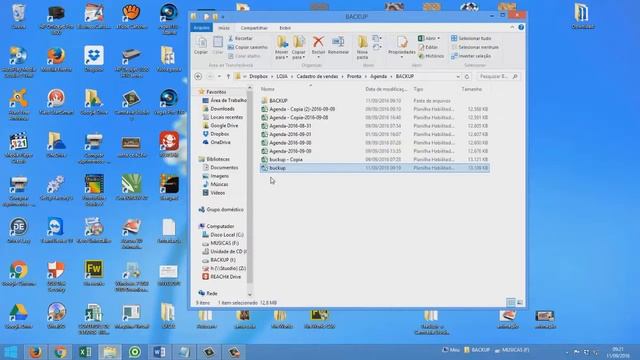
Task: Open the MÚSICAS (F:) taskbar button
Action: (x=512, y=350)
